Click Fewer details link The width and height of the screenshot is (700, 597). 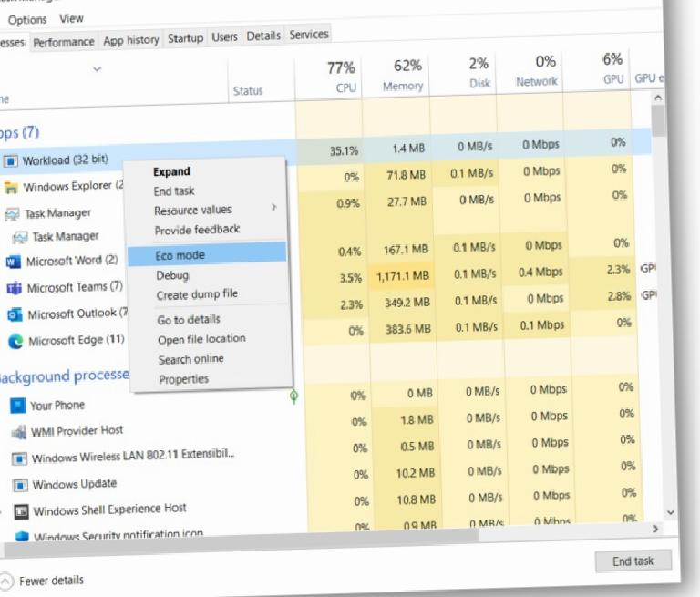click(51, 581)
